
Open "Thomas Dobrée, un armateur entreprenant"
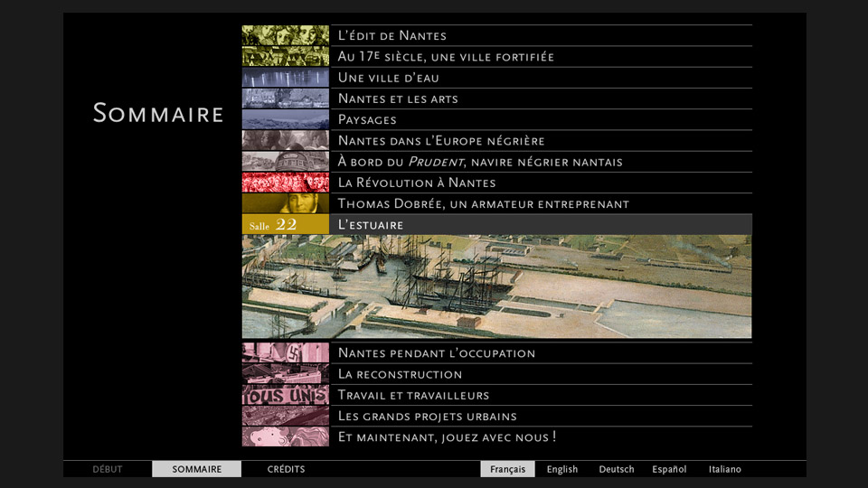[x=541, y=203]
